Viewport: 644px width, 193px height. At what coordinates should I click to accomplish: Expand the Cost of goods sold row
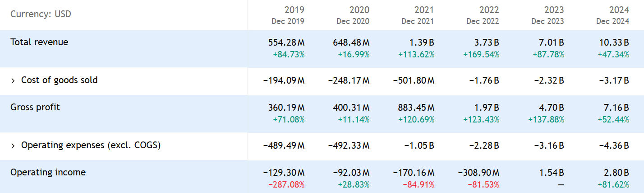(13, 80)
